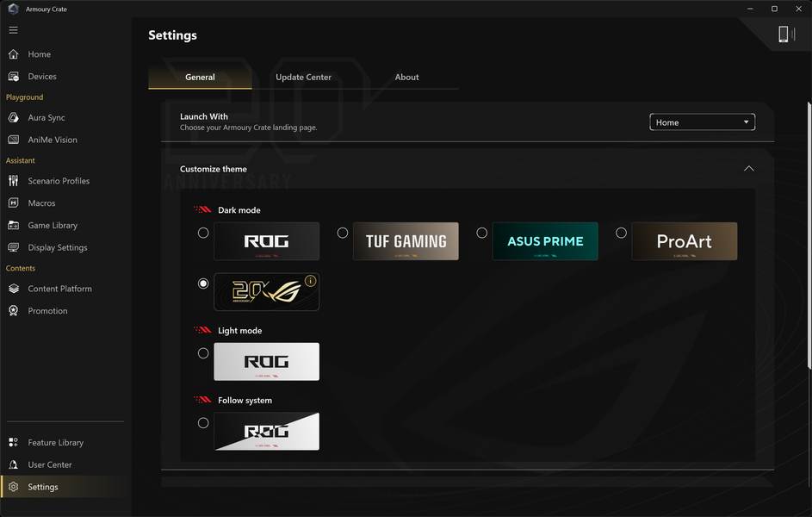
Task: Click the Follow system ROG thumbnail
Action: [x=267, y=432]
